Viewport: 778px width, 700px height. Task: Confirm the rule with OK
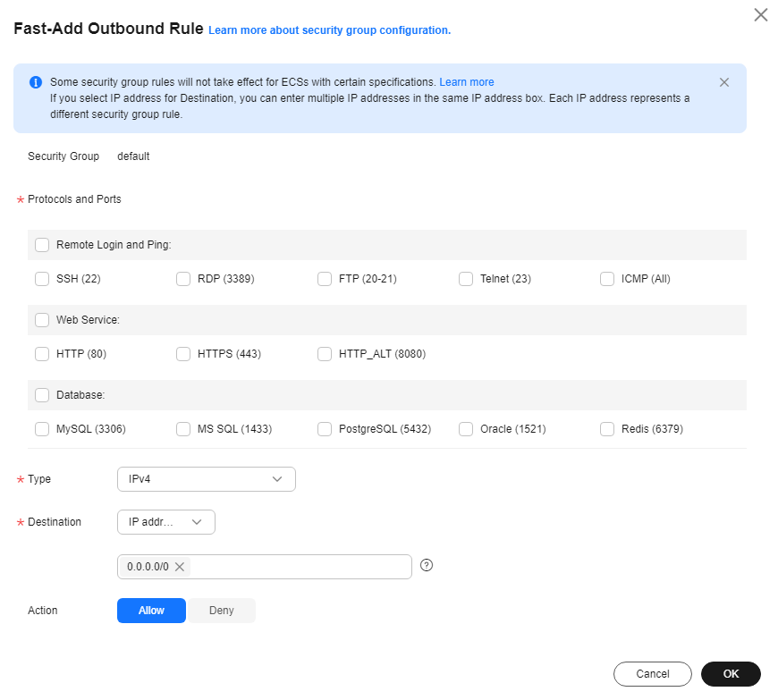(x=731, y=674)
